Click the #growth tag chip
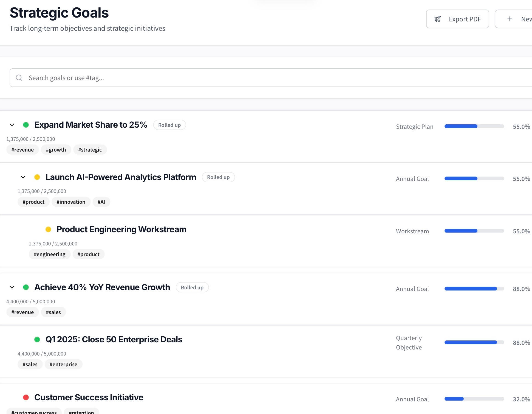Screen dimensions: 532x414 pyautogui.click(x=56, y=150)
